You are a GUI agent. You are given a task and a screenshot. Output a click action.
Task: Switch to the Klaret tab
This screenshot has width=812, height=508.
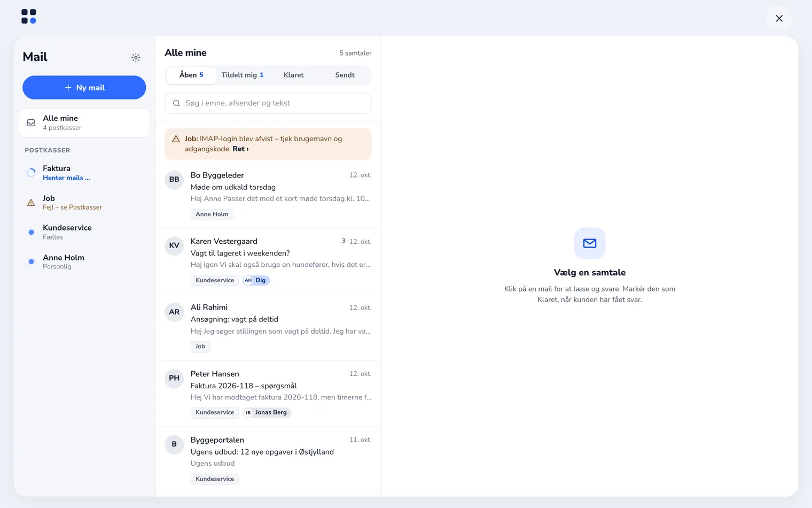(293, 75)
